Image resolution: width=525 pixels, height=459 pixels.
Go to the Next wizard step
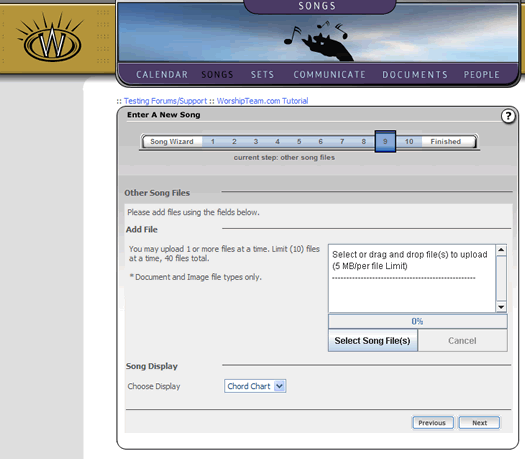(479, 423)
